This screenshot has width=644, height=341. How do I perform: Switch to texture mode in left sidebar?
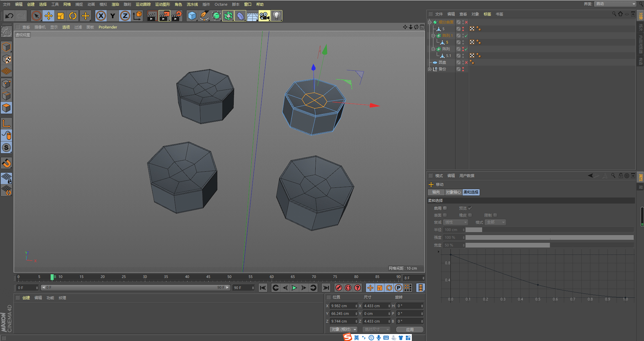click(6, 59)
